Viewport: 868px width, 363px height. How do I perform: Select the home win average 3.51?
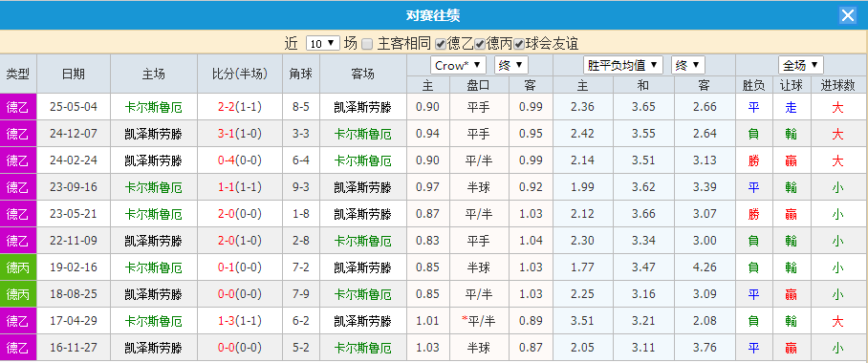[582, 321]
